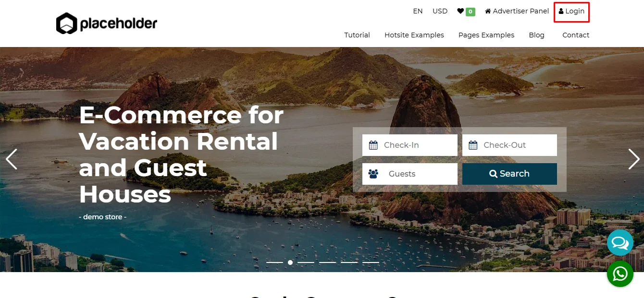Click the Check-In calendar icon
644x298 pixels.
click(373, 145)
